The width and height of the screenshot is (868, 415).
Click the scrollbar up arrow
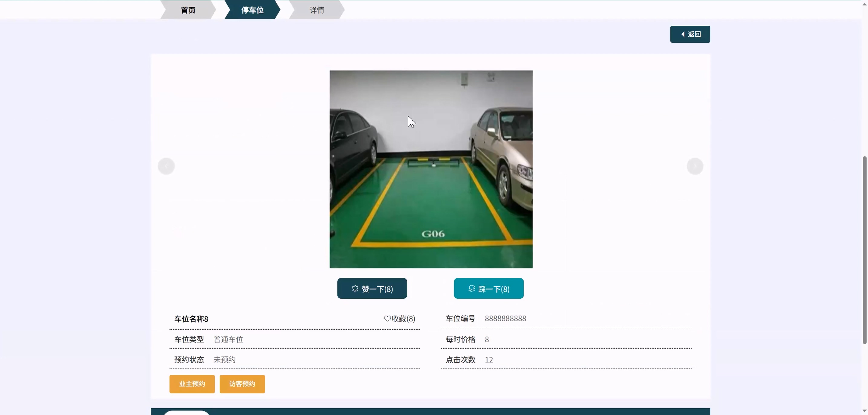click(x=864, y=3)
